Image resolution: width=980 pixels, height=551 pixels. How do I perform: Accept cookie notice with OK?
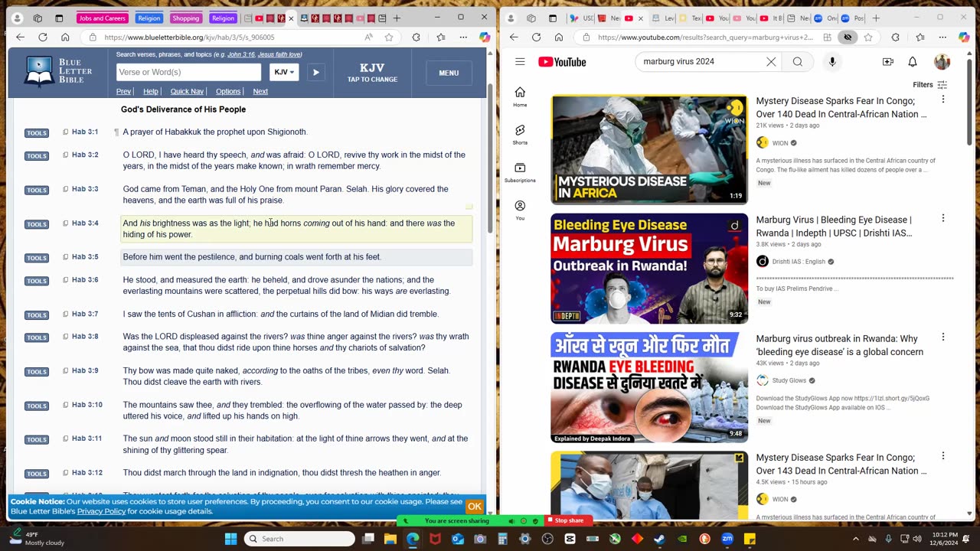(475, 506)
